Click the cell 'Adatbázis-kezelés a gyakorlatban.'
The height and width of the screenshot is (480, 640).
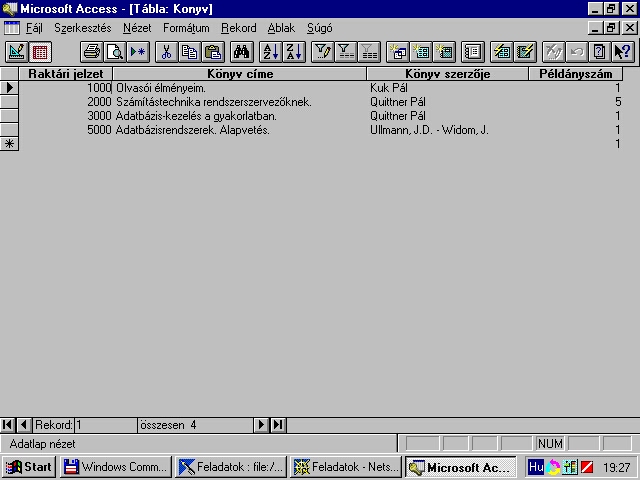pyautogui.click(x=240, y=116)
